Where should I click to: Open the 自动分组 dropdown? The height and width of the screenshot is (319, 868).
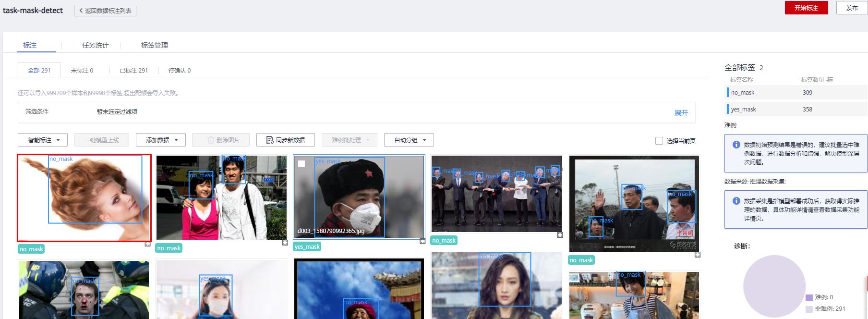click(x=409, y=140)
